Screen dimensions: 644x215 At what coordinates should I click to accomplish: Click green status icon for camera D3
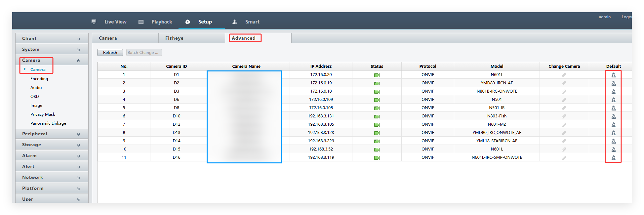click(377, 92)
